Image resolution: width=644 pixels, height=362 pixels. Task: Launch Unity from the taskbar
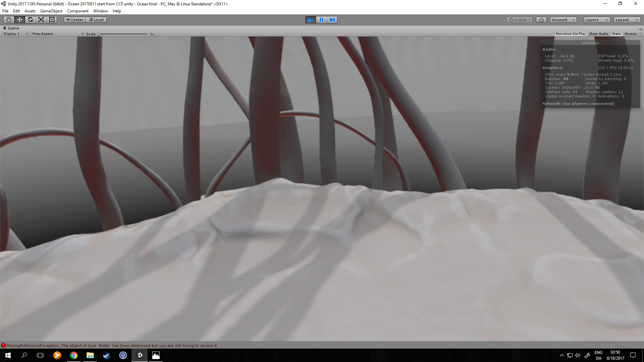tap(140, 355)
